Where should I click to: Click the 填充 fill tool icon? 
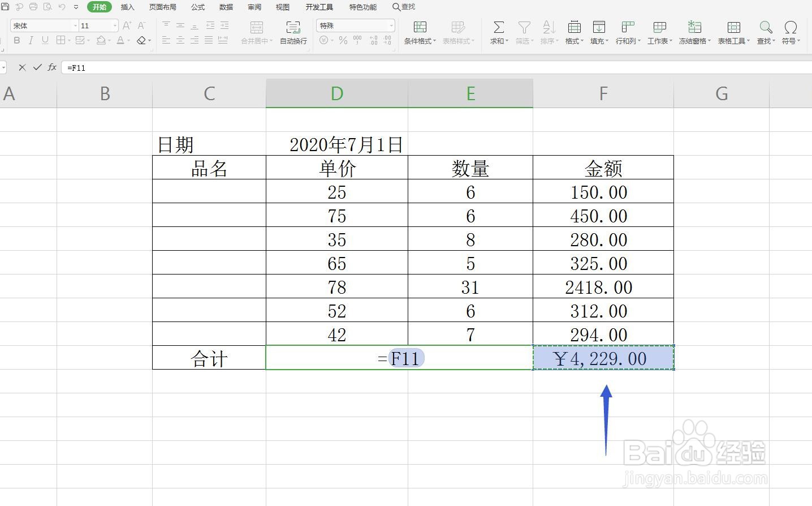pyautogui.click(x=599, y=32)
